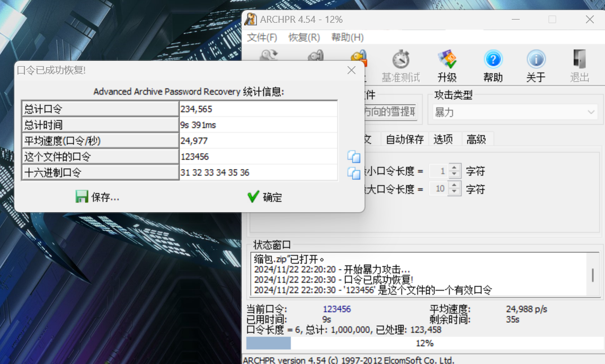Image resolution: width=605 pixels, height=364 pixels.
Task: Copy the 十六进制口令 value with its copy icon
Action: coord(354,173)
